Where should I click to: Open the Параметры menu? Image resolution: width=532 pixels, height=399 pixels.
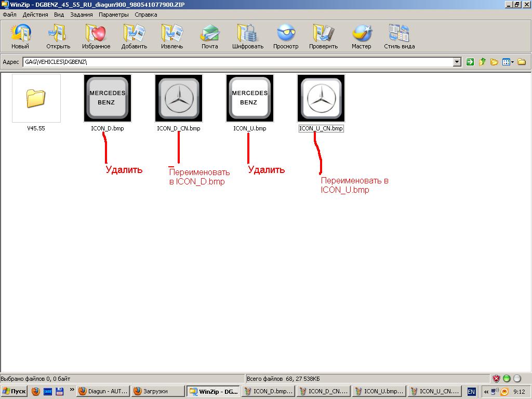[114, 15]
